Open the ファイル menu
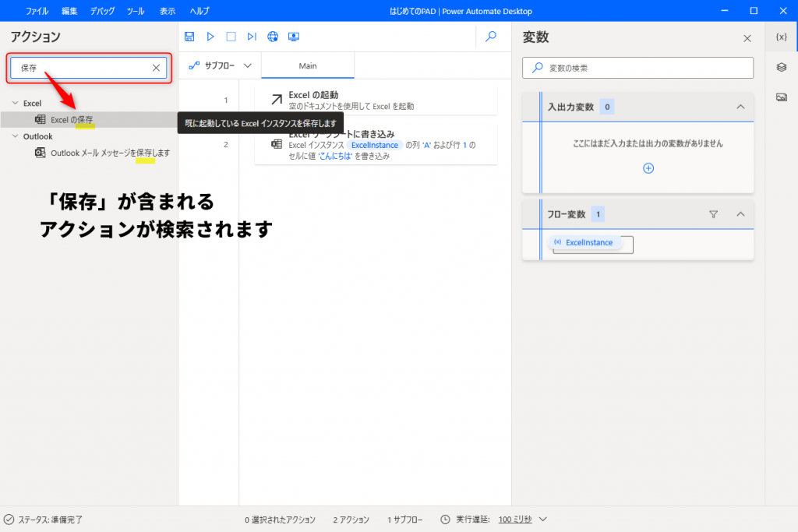Viewport: 798px width, 532px height. [37, 11]
